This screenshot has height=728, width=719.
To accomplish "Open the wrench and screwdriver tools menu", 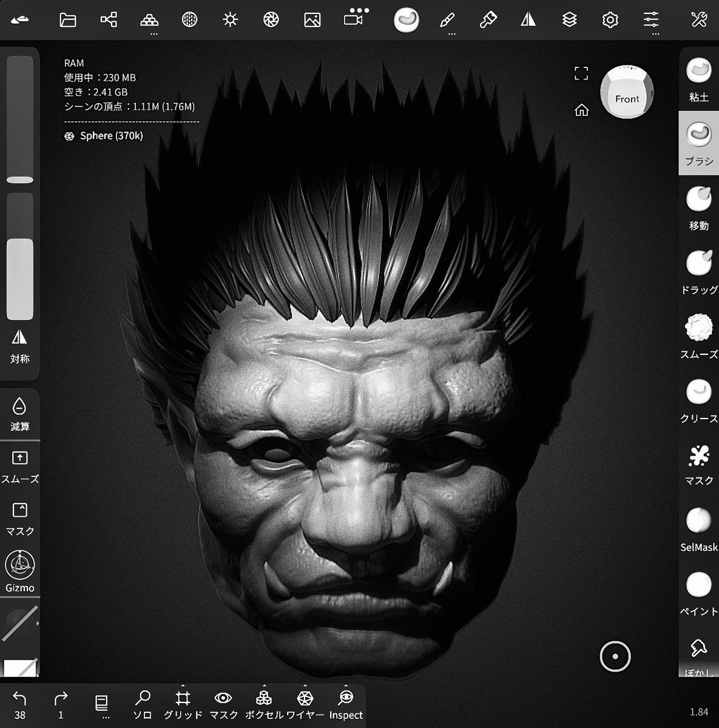I will pos(699,20).
